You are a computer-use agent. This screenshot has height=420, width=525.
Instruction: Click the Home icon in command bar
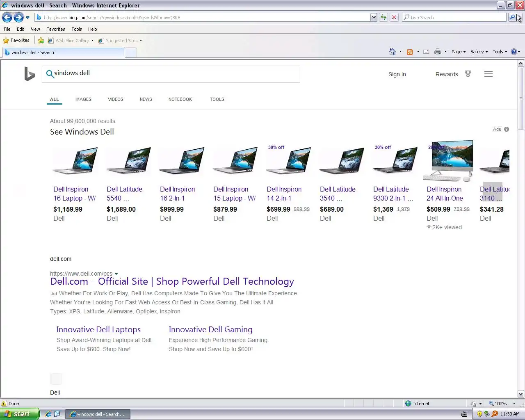click(x=393, y=52)
